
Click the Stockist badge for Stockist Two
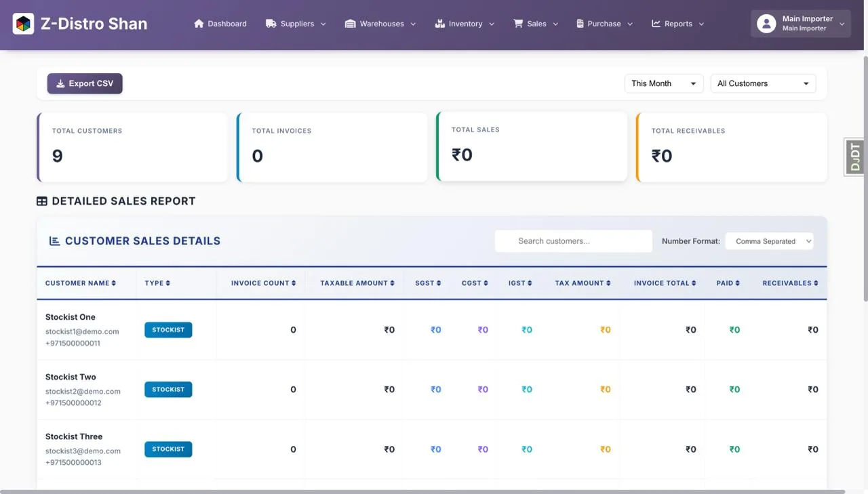point(168,390)
